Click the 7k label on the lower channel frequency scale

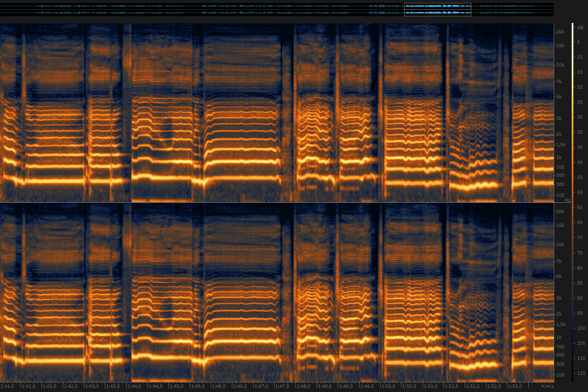click(559, 261)
